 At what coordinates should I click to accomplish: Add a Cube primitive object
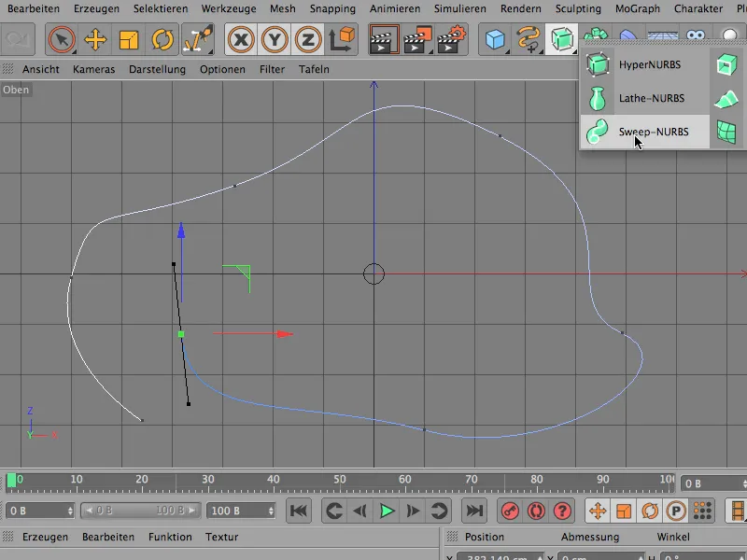(x=495, y=39)
